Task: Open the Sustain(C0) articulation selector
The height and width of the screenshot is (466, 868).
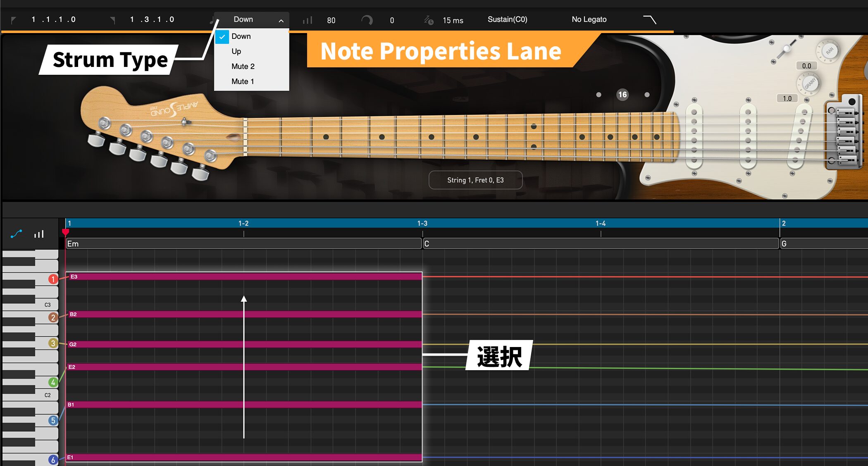Action: tap(508, 19)
